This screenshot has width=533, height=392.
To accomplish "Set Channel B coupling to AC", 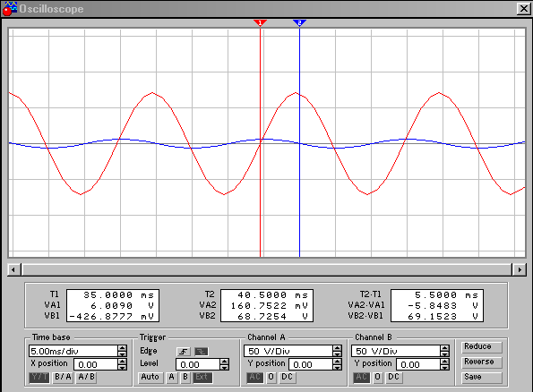I will pos(361,377).
